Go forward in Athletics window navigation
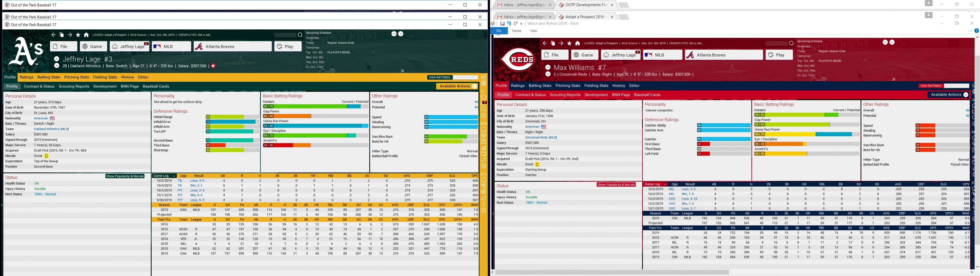Image resolution: width=980 pixels, height=276 pixels. [70, 35]
